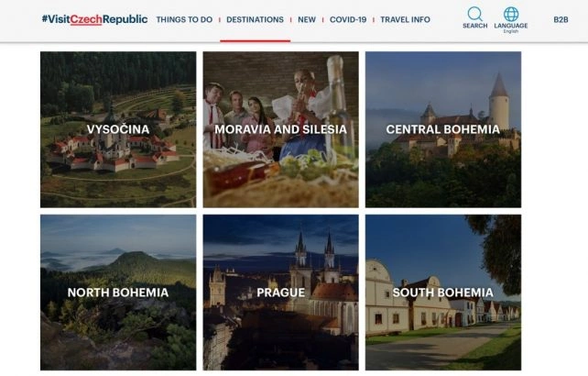The image size is (588, 376).
Task: Open the Prague destination tile
Action: [x=281, y=293]
